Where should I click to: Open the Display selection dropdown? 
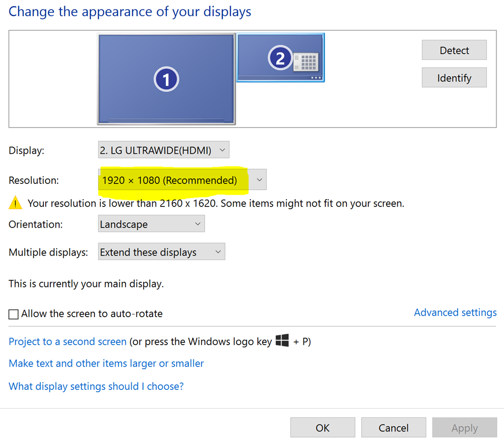pyautogui.click(x=163, y=150)
